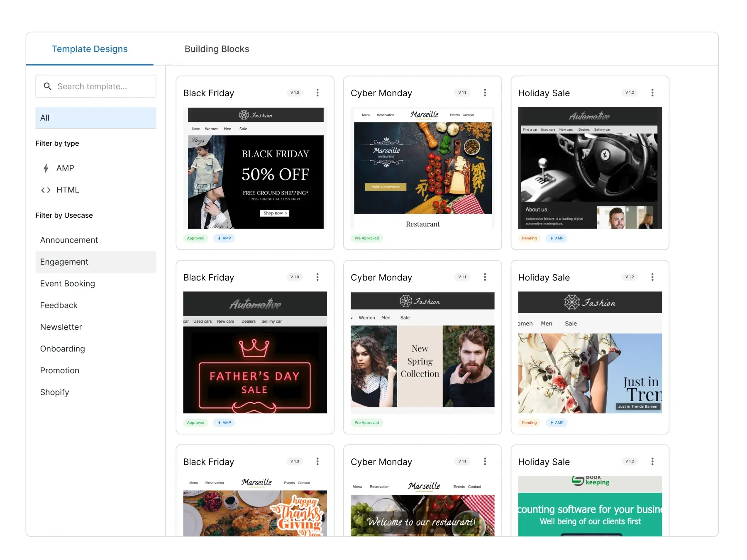Click the V 1.2 version badge on top Holiday Sale
The image size is (747, 560).
tap(630, 93)
